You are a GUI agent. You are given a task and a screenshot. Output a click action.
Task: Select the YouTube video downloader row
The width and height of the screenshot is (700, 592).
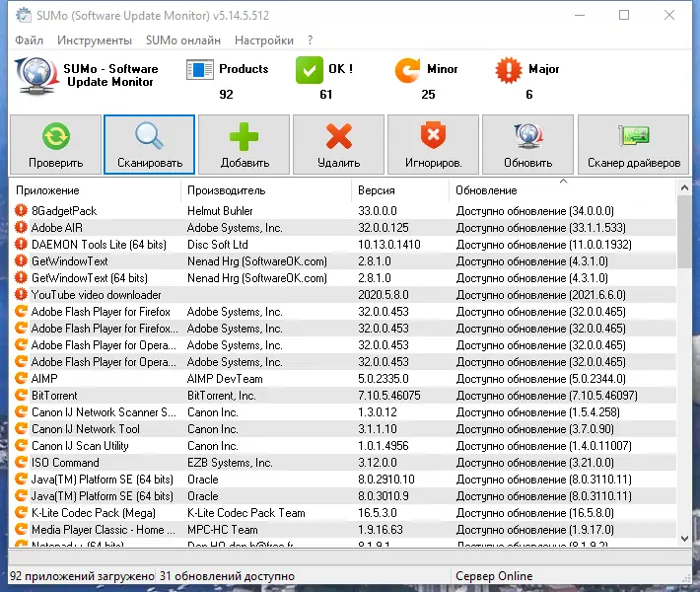(96, 294)
